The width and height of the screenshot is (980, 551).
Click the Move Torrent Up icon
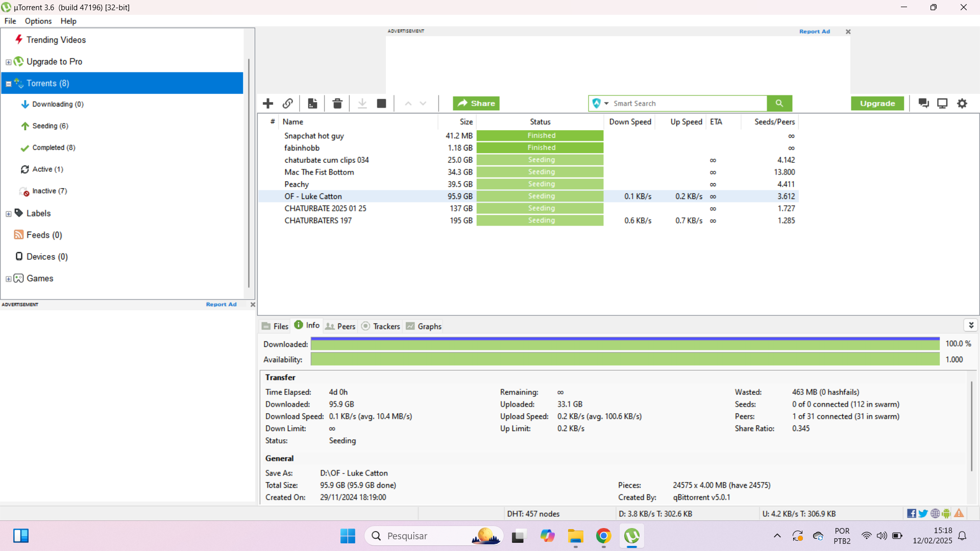(x=408, y=103)
